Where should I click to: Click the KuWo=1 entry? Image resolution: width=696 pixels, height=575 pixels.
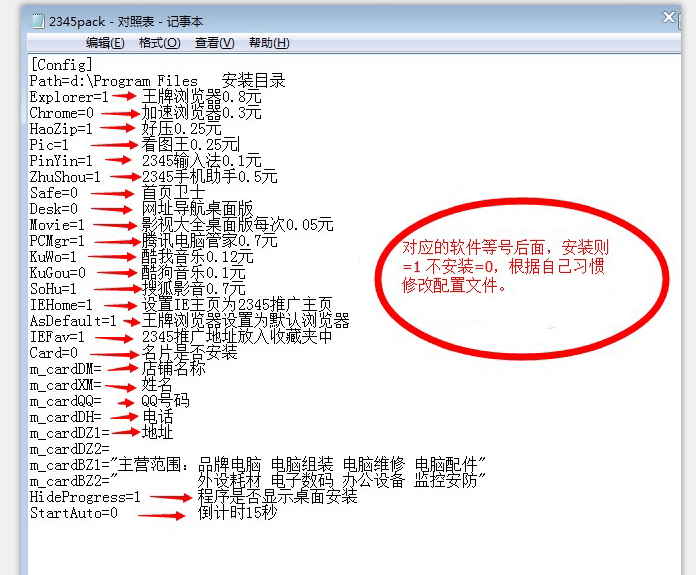tap(53, 257)
